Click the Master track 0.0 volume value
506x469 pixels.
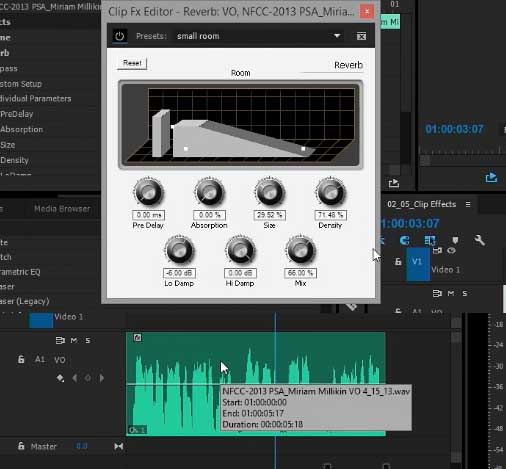click(x=82, y=446)
